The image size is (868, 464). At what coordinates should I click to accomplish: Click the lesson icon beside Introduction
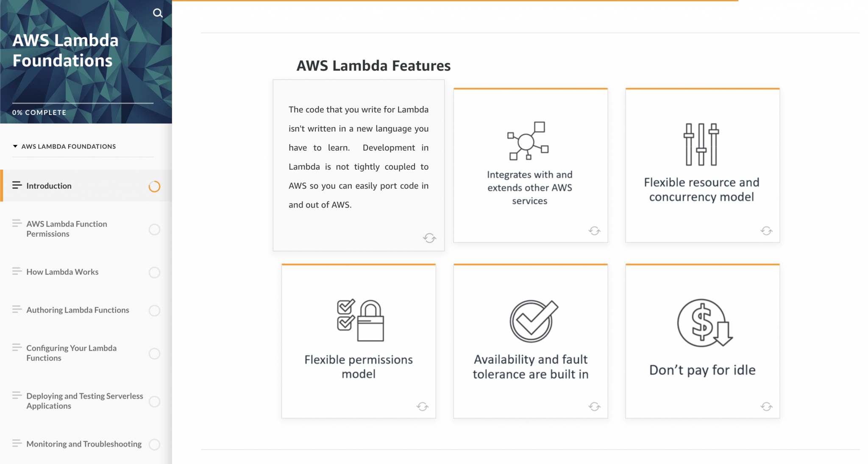(x=17, y=185)
